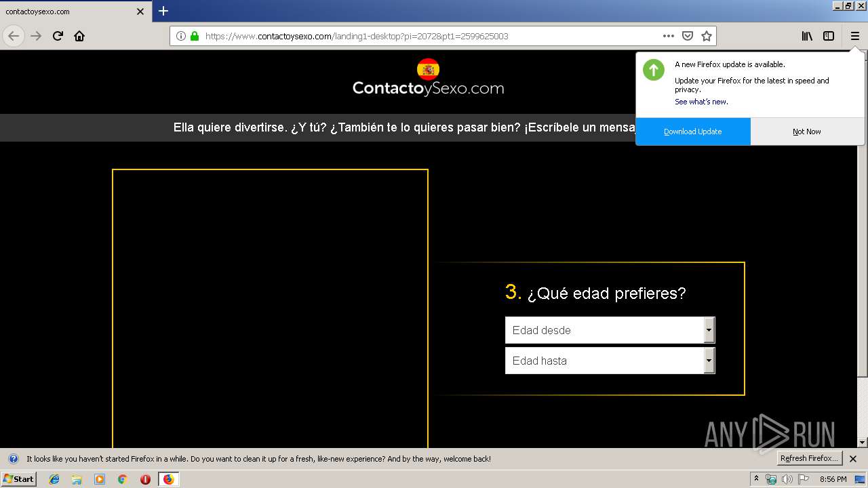Open media player taskbar icon

pos(100,479)
